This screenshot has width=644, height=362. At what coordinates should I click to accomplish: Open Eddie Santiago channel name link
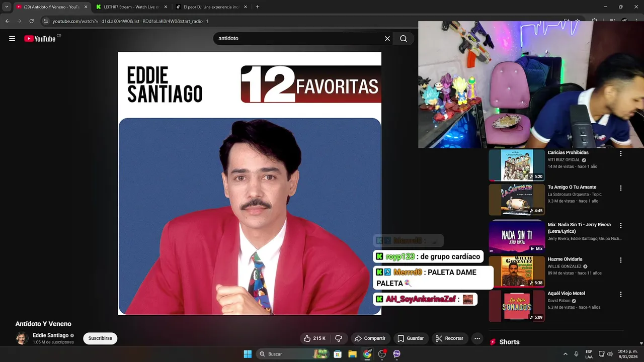point(50,335)
